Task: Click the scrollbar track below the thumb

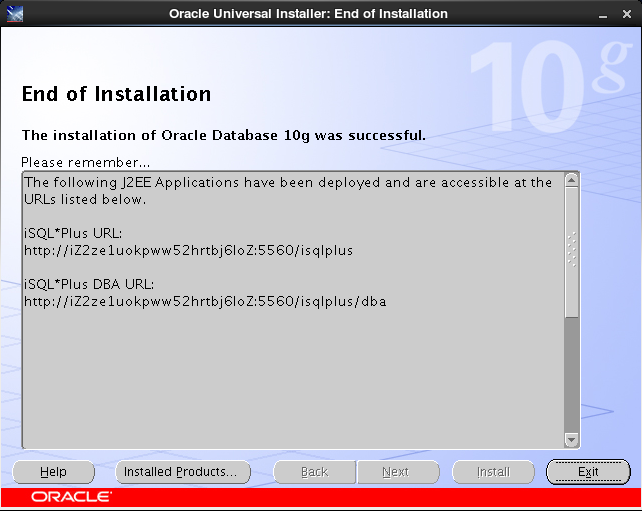Action: 572,375
